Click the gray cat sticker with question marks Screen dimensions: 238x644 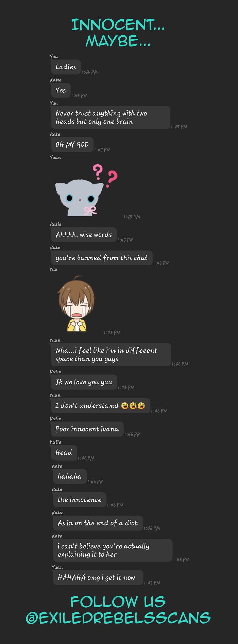(86, 190)
